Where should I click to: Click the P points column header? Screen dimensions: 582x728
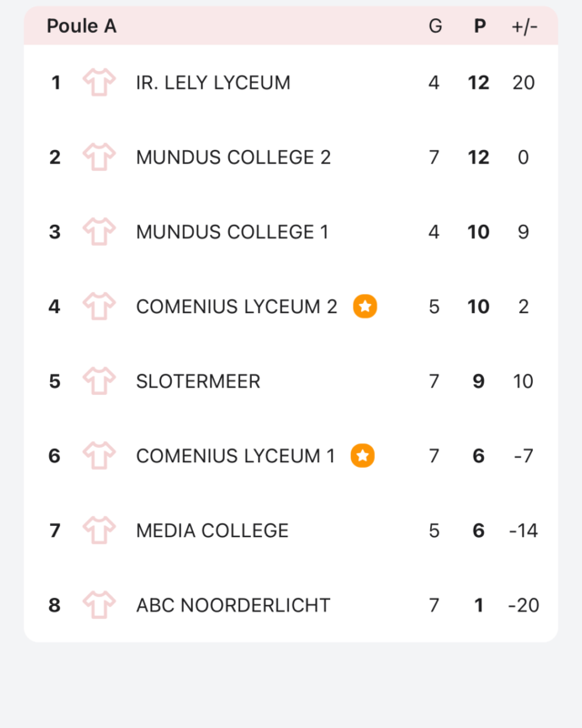click(480, 26)
